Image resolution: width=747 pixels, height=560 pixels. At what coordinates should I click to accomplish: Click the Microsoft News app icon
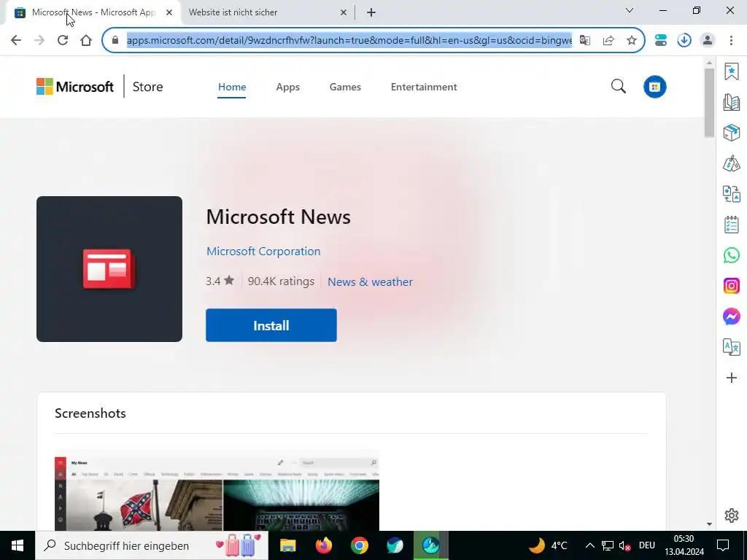[109, 269]
